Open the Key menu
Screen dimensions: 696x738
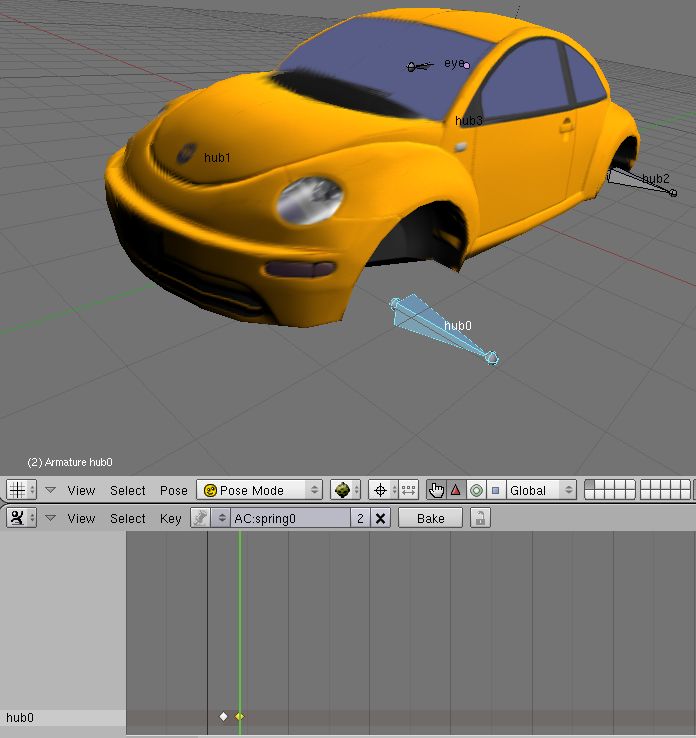click(170, 518)
